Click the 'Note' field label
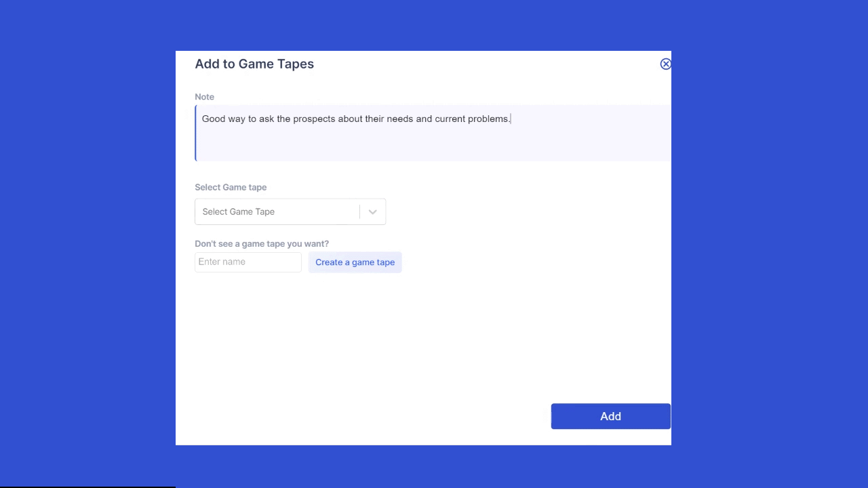The height and width of the screenshot is (488, 868). [x=204, y=97]
